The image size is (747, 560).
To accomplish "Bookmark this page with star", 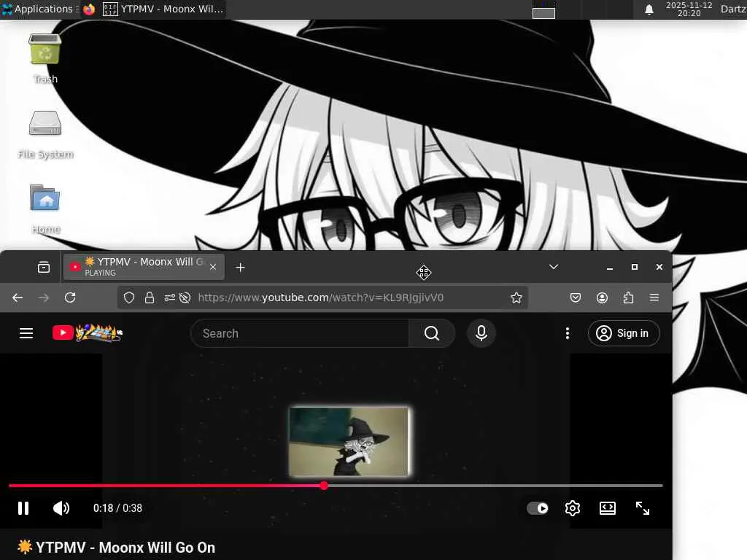I will tap(516, 297).
